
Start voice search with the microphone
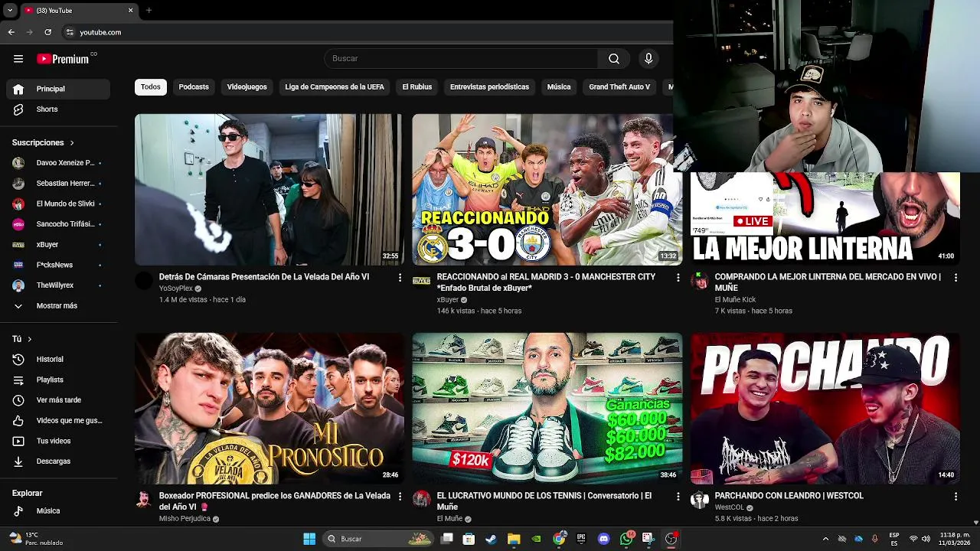(x=648, y=59)
